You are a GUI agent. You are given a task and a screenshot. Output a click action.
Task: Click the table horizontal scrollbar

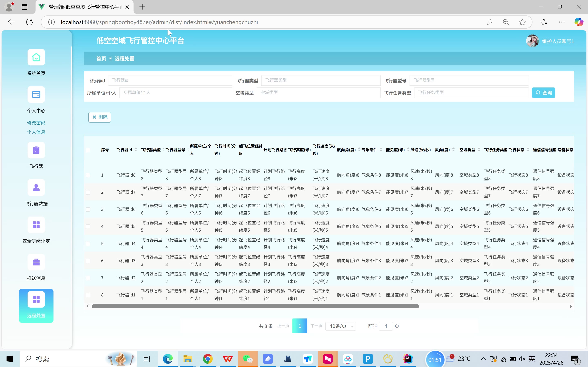(x=255, y=306)
